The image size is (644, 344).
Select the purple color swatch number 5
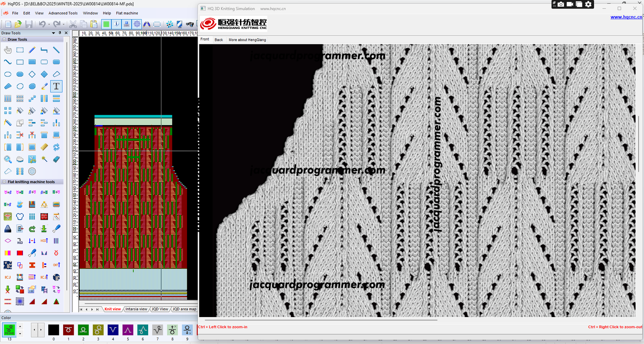tap(128, 330)
